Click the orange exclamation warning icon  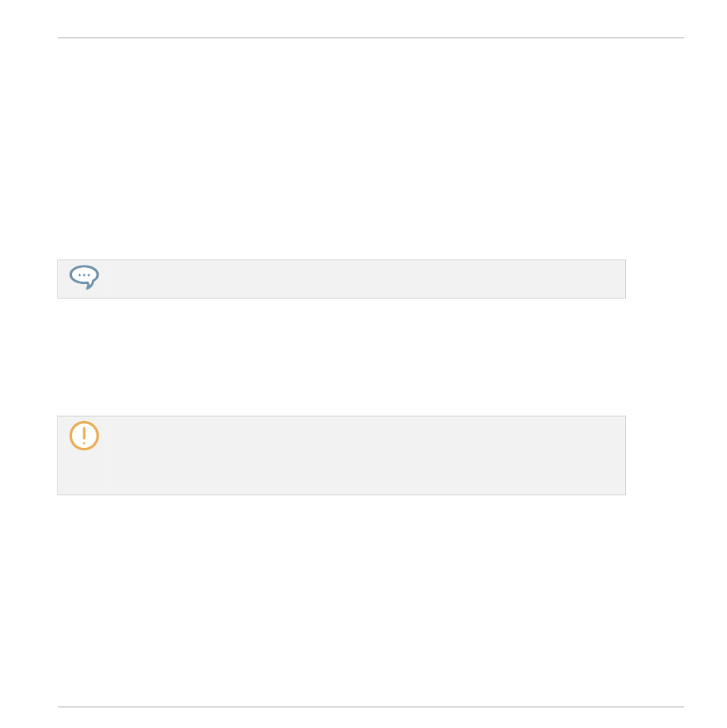tap(84, 436)
